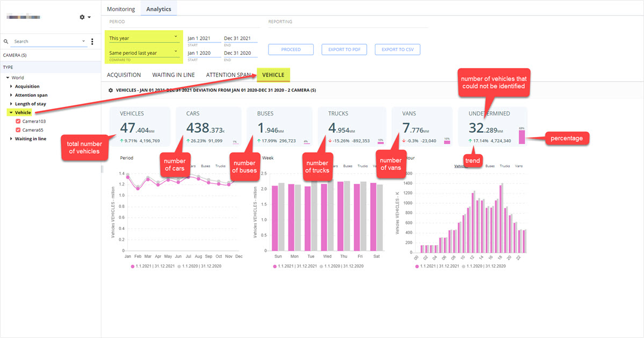Switch to the Monitoring tab
The image size is (644, 338).
click(121, 9)
